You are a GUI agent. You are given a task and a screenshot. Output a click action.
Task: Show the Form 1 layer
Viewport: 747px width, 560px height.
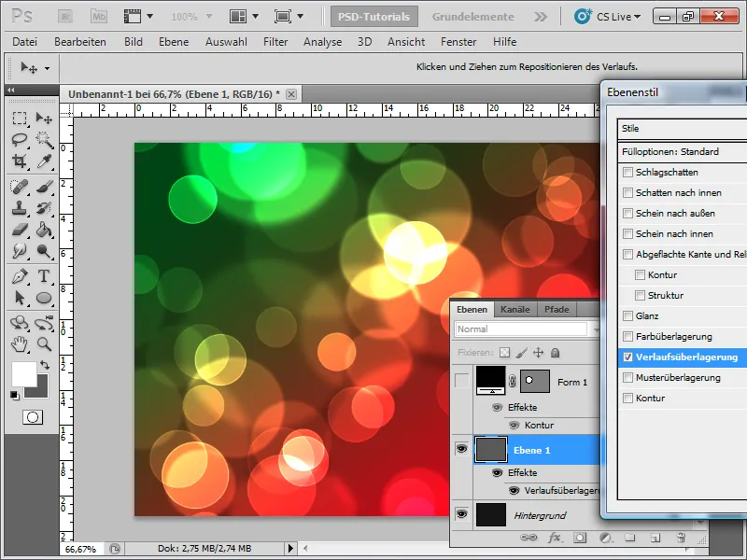[461, 381]
